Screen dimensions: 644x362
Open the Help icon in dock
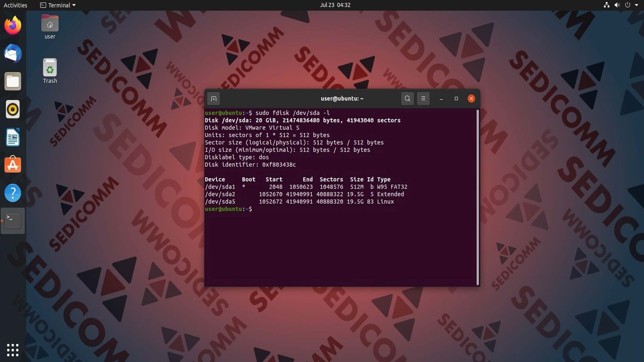point(13,193)
